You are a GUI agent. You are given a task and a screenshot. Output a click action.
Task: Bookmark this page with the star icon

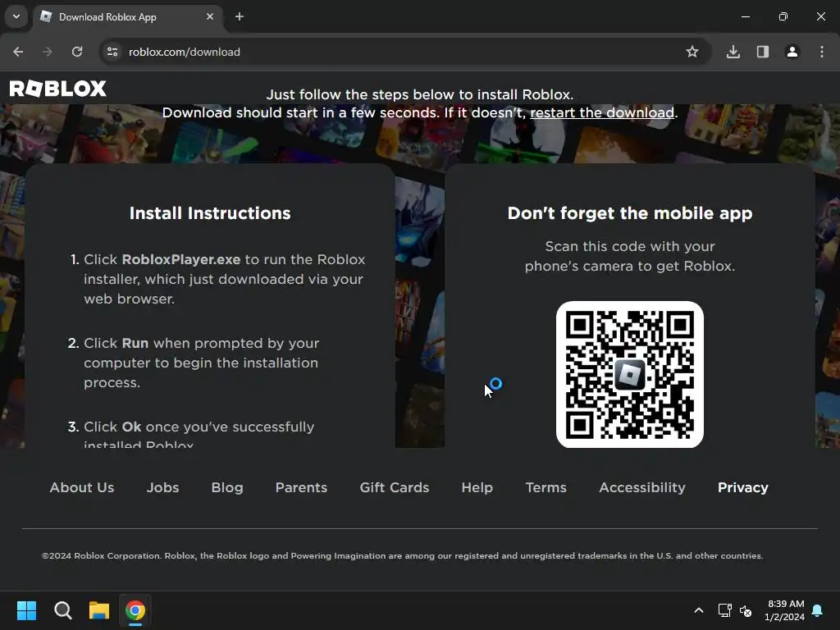692,52
